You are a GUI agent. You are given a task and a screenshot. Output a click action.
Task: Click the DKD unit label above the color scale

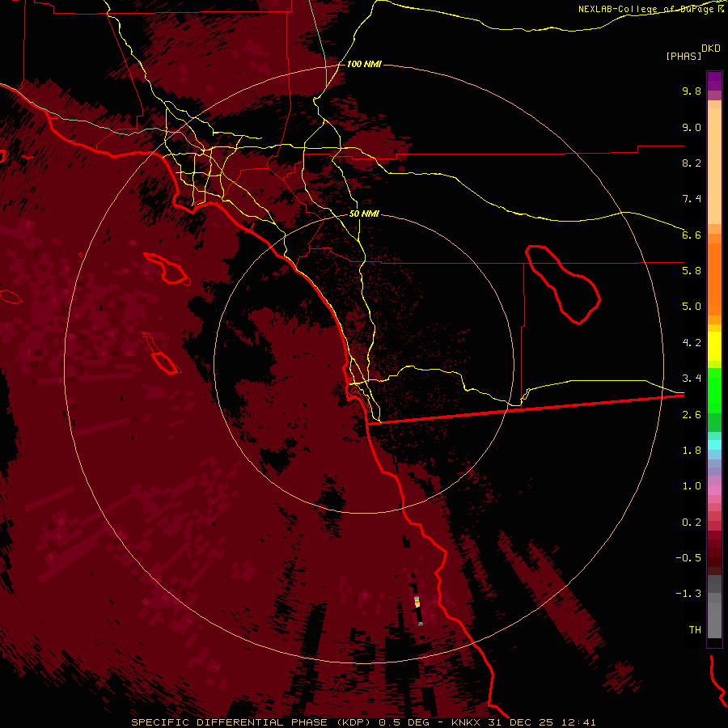tap(711, 49)
